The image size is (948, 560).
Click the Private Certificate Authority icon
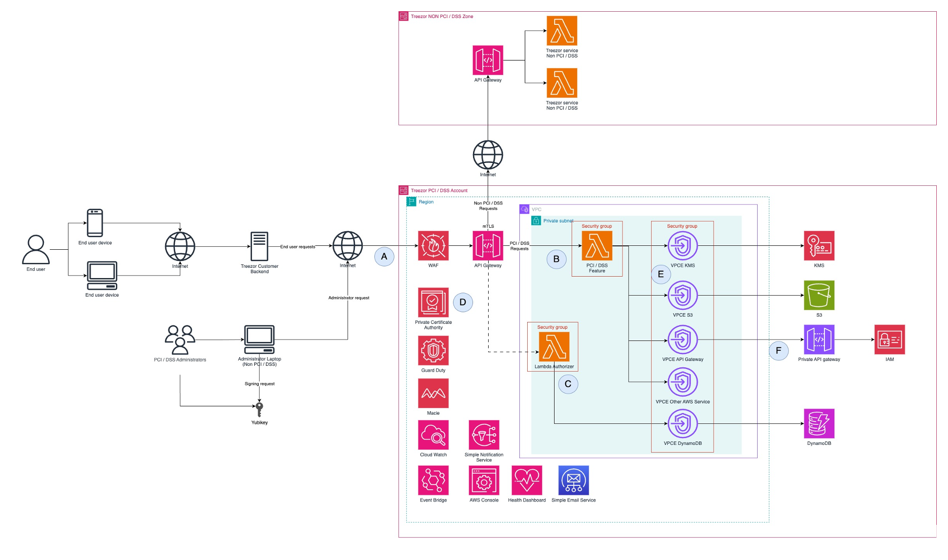433,303
